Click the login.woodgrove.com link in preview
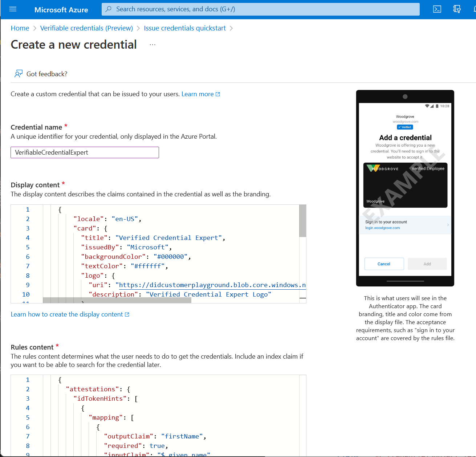Screen dimensions: 476x457 click(x=382, y=228)
